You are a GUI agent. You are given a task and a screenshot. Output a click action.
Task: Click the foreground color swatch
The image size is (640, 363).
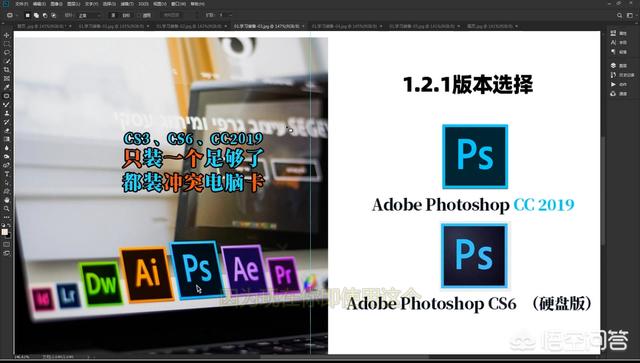(4, 232)
